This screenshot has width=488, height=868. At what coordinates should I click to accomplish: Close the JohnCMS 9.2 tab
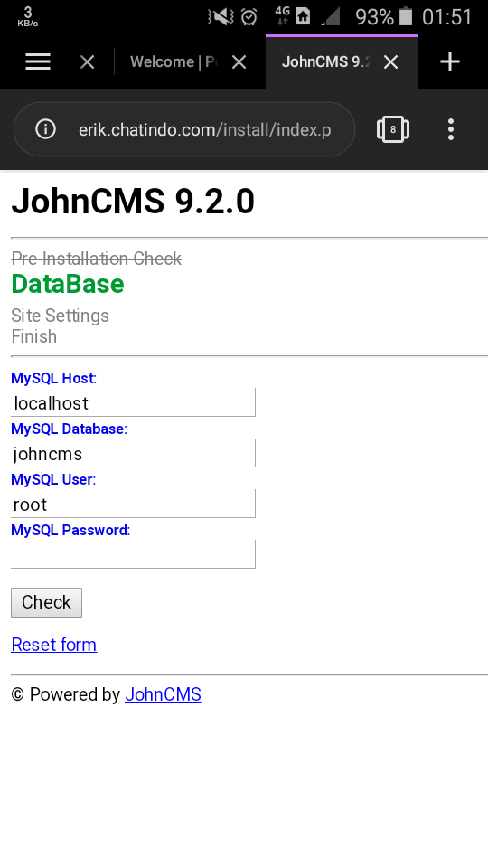point(390,62)
